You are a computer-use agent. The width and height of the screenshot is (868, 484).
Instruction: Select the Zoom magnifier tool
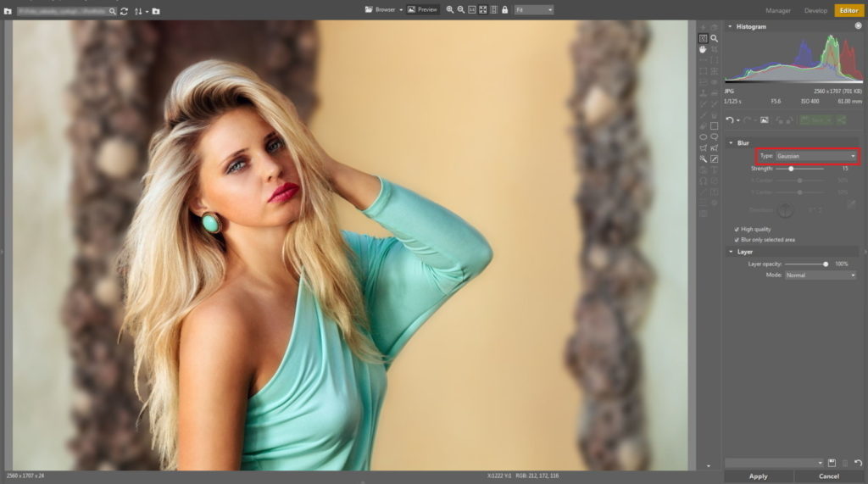click(714, 38)
